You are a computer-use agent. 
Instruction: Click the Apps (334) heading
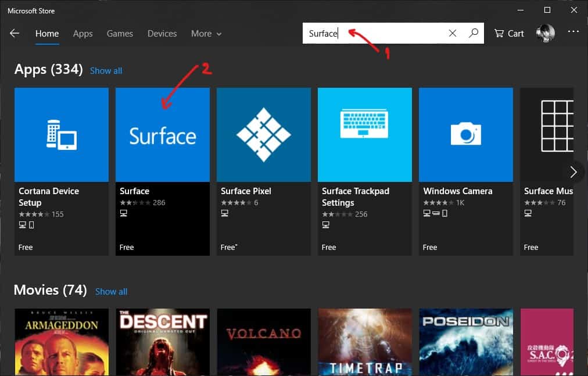[x=48, y=69]
